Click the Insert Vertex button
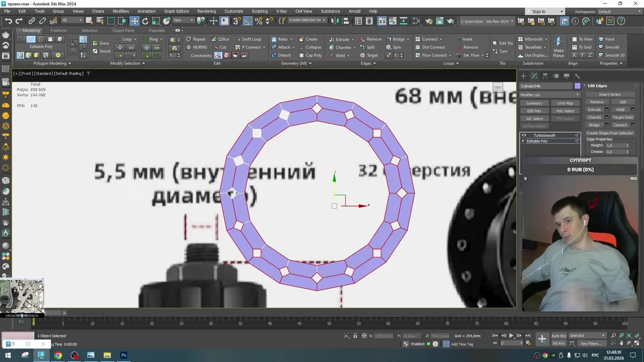The width and height of the screenshot is (644, 362). coord(610,95)
